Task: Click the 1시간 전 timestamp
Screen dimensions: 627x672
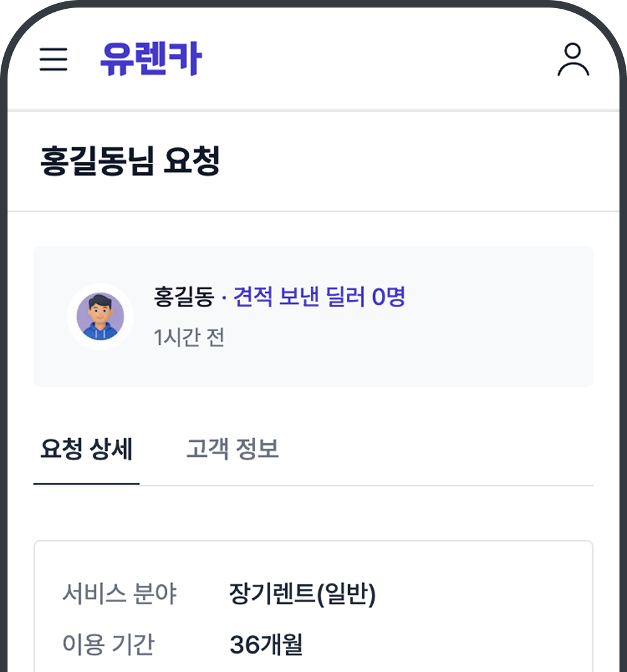Action: point(189,337)
